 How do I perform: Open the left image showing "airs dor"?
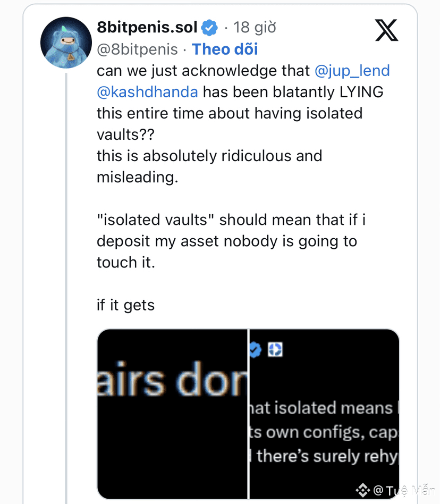tap(172, 414)
